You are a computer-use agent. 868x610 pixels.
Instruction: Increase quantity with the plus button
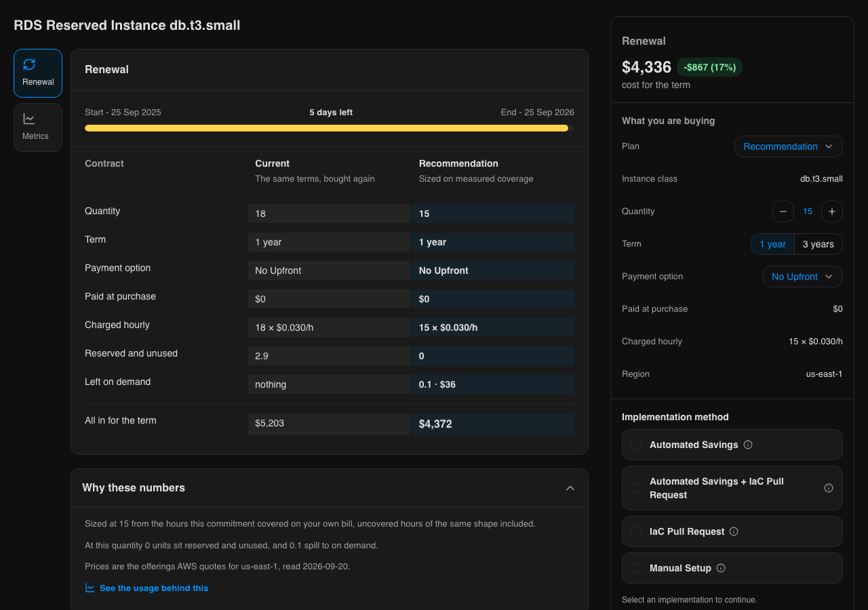(x=831, y=211)
